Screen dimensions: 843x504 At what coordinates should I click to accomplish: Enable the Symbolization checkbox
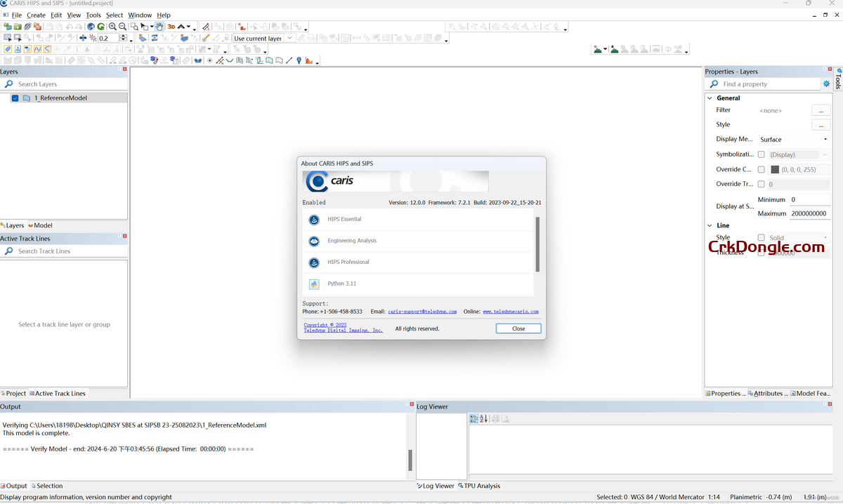point(761,154)
